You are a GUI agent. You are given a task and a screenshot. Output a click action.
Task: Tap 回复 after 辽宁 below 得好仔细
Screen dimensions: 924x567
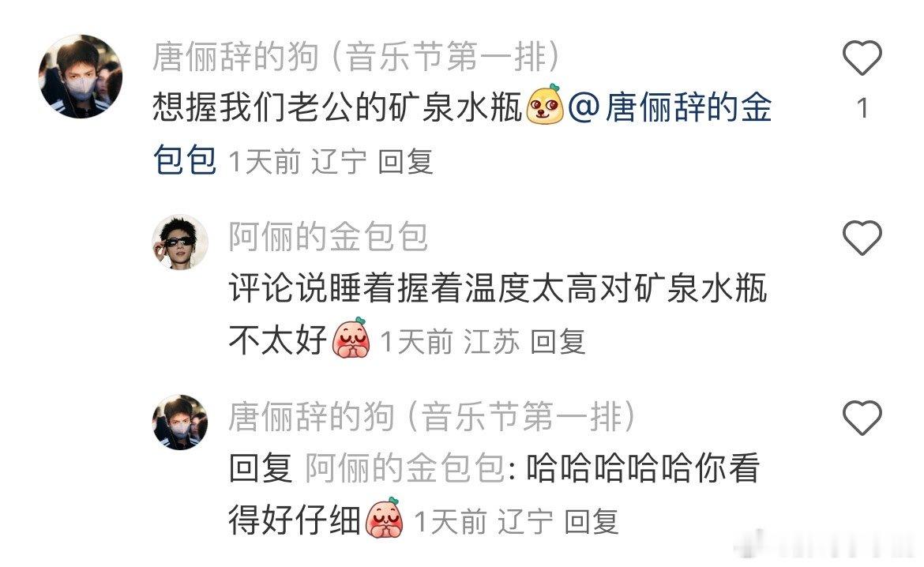point(592,522)
